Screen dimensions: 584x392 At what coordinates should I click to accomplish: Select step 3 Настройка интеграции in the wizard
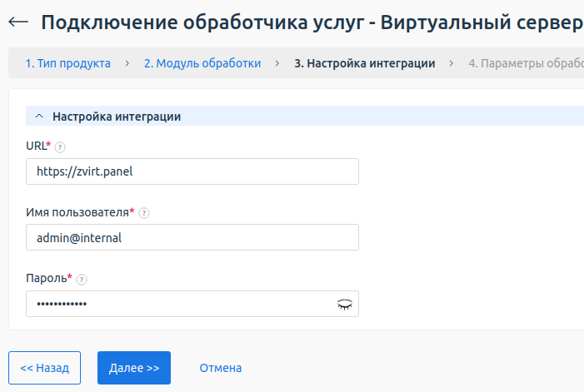click(364, 63)
